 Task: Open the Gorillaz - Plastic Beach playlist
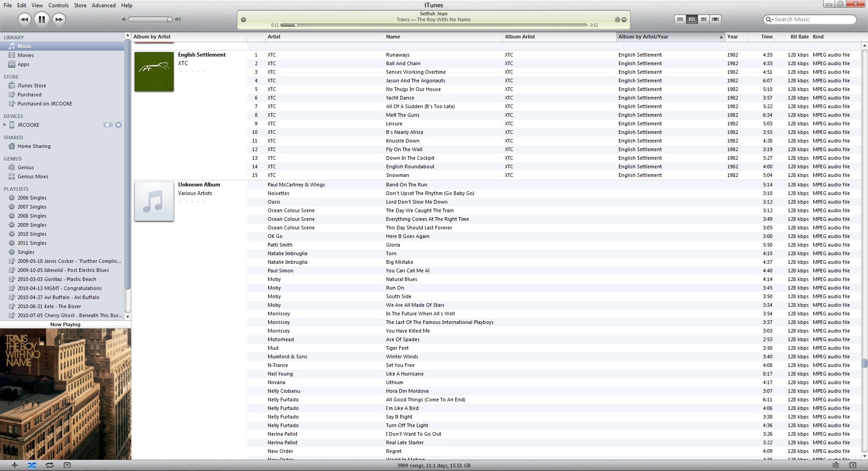(62, 279)
